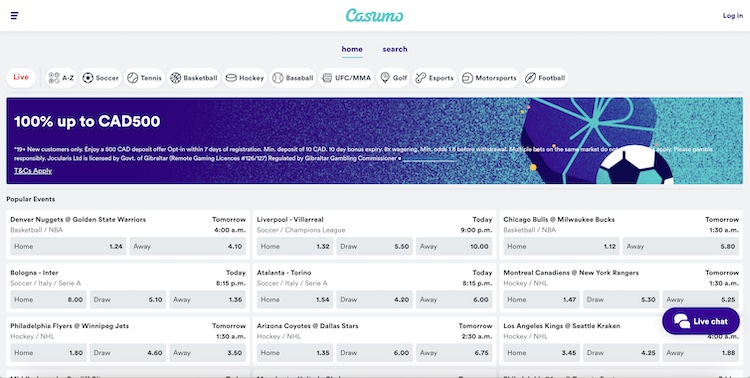Open Chicago Bulls @ Milwaukee Bucks event
750x378 pixels.
tap(559, 220)
